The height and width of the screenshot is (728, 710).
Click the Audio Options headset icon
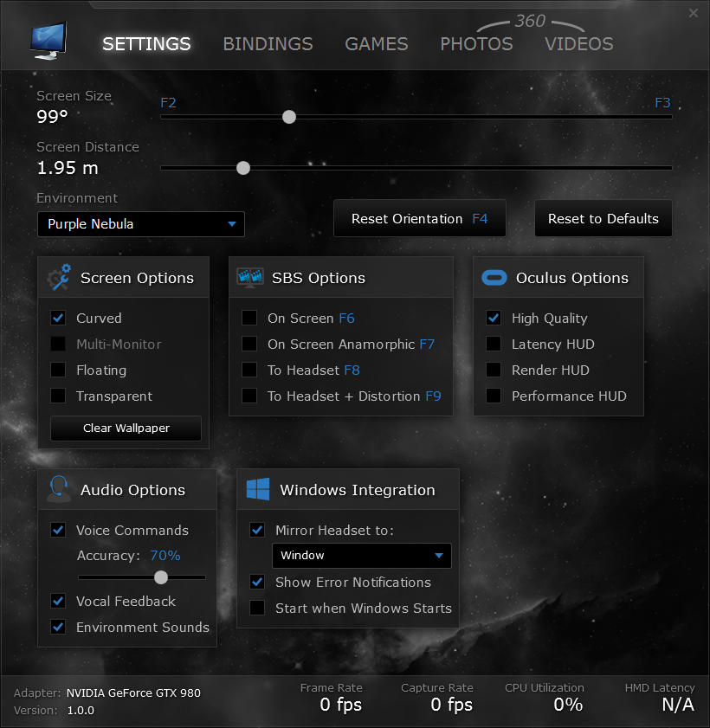tap(59, 489)
